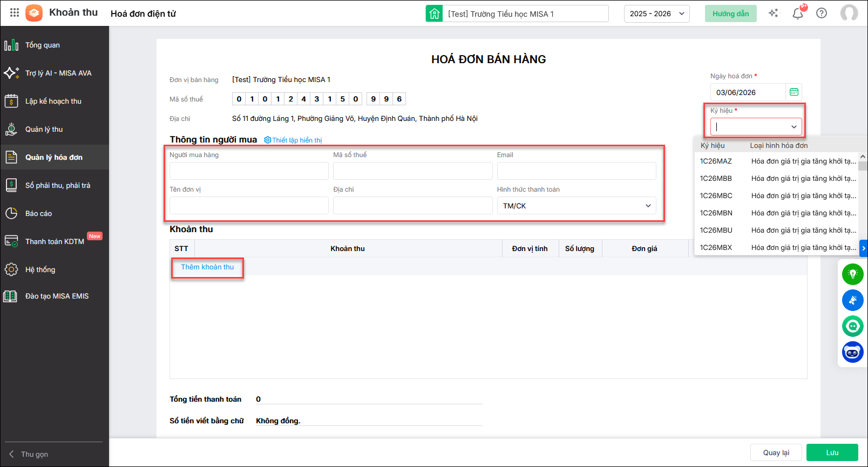Click the Sổ phải thu ledger icon
868x467 pixels.
point(11,185)
